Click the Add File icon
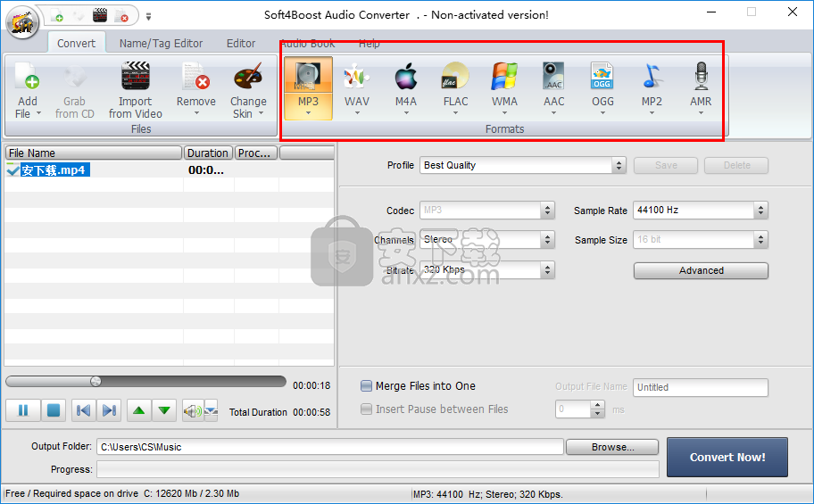814x504 pixels. [27, 77]
